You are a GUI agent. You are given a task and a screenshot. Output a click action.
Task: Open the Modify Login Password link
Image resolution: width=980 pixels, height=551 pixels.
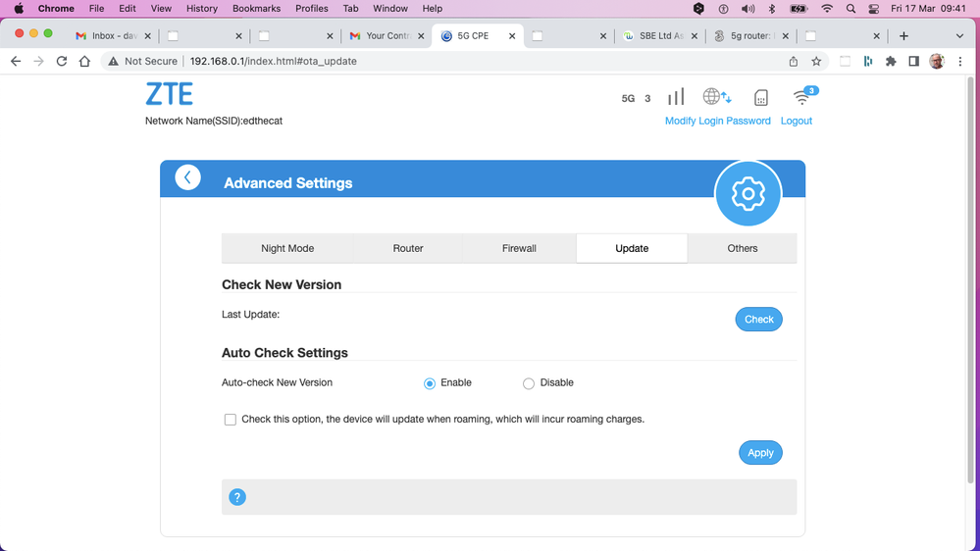click(717, 121)
